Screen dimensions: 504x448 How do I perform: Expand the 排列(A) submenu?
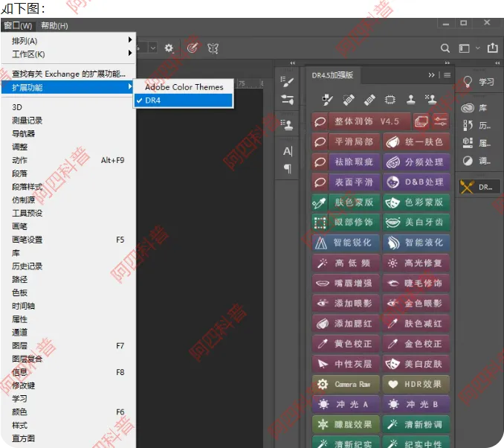[x=68, y=41]
